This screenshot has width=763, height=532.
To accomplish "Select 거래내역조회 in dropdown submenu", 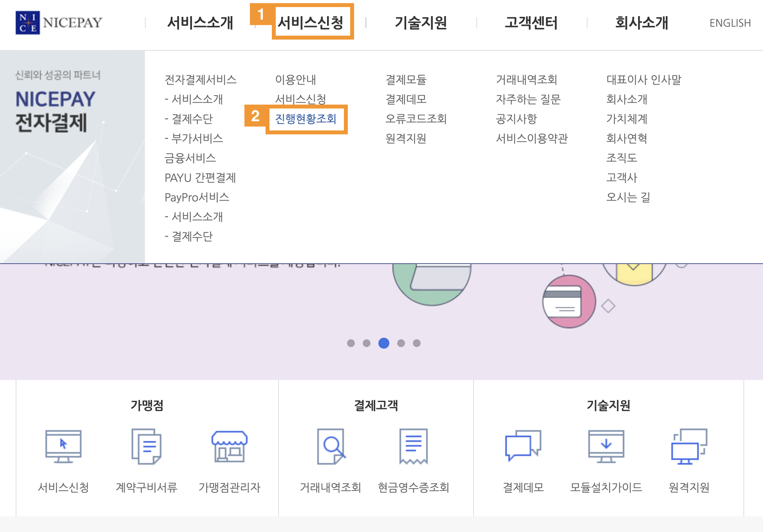I will (x=527, y=80).
